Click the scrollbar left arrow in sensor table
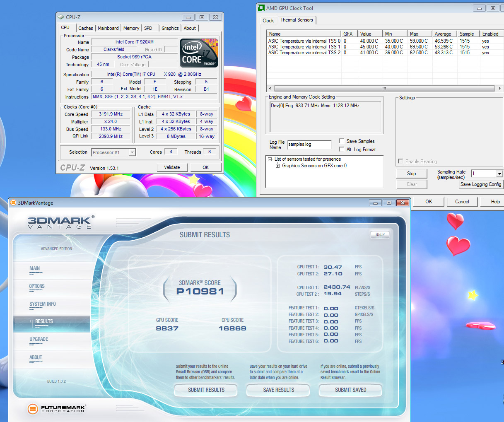The height and width of the screenshot is (422, 504). pos(270,88)
